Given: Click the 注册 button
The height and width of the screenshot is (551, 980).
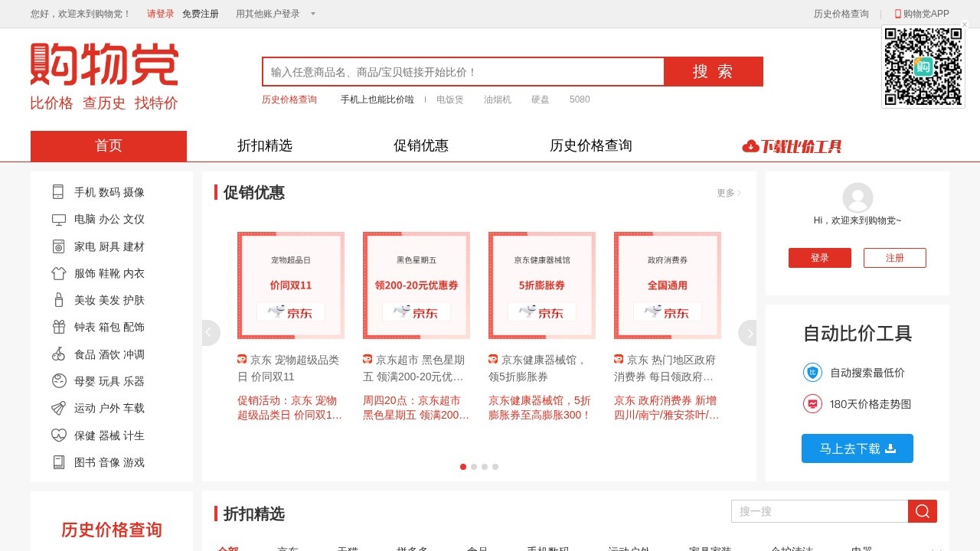Looking at the screenshot, I should click(895, 258).
